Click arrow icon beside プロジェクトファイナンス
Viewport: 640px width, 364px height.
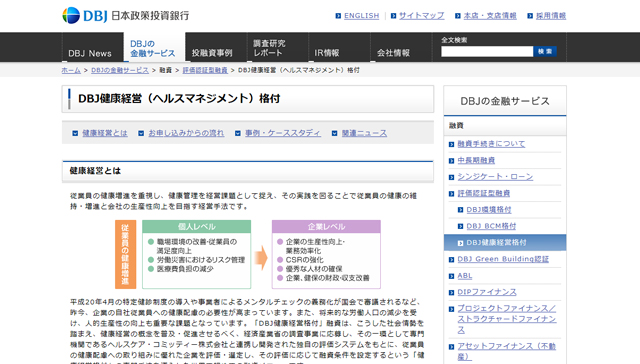451,309
